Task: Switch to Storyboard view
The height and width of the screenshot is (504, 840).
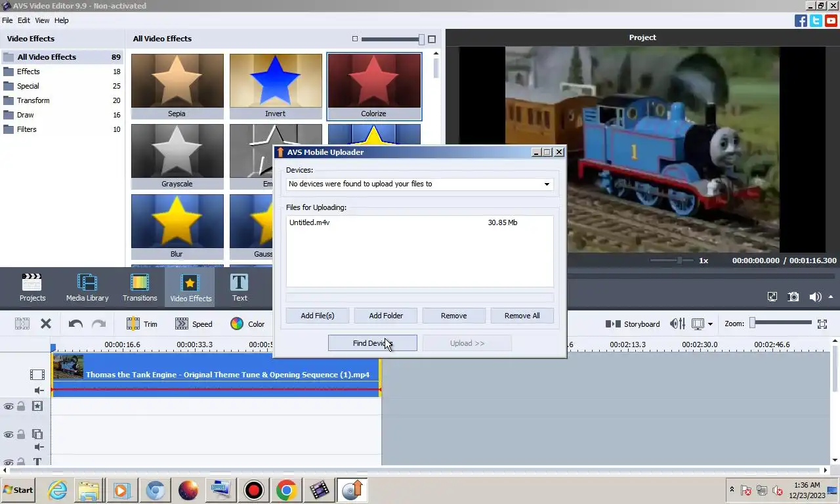Action: pos(633,324)
